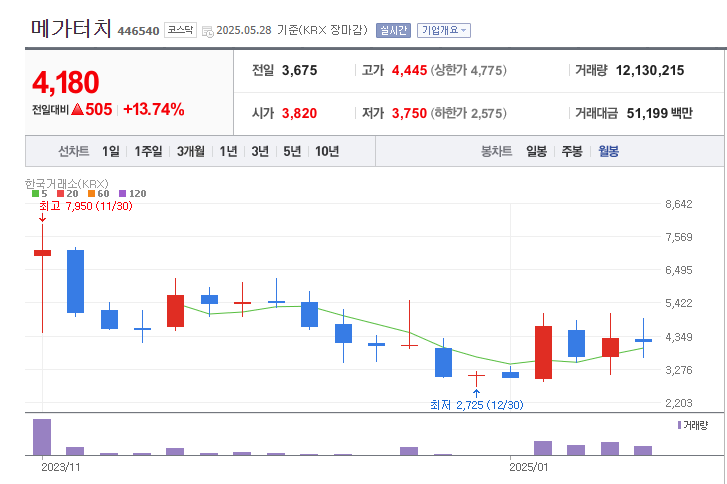Toggle the 실시간 real-time button
The height and width of the screenshot is (484, 727).
(393, 30)
